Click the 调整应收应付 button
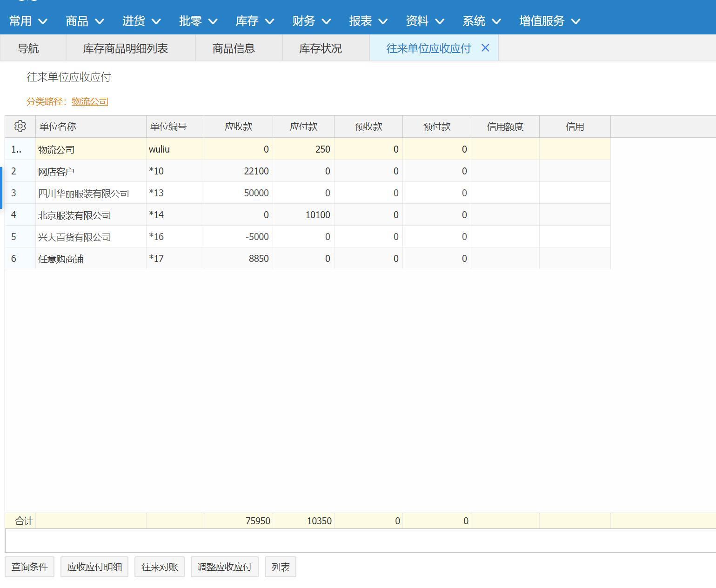This screenshot has width=716, height=588. (x=224, y=567)
